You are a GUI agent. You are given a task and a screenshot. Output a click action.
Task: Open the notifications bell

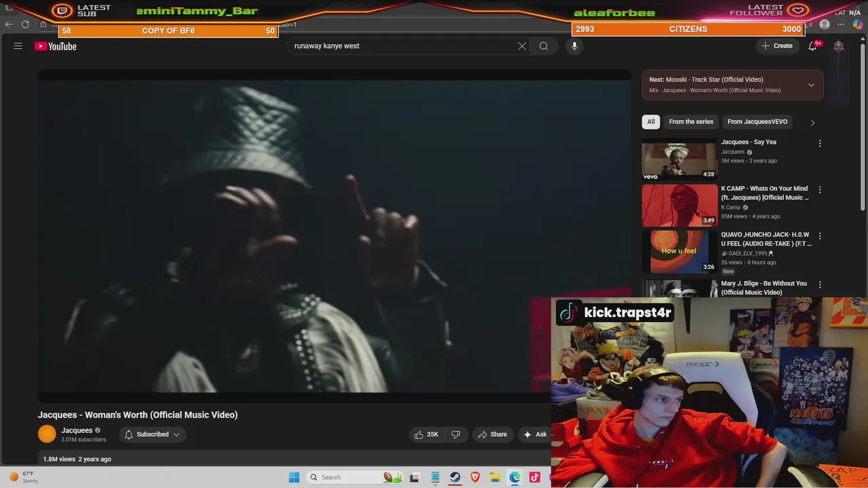point(812,46)
